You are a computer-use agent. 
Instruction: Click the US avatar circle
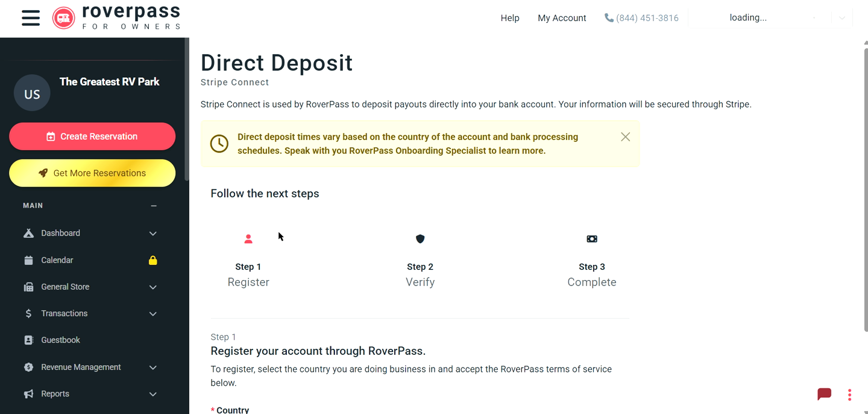click(x=32, y=93)
